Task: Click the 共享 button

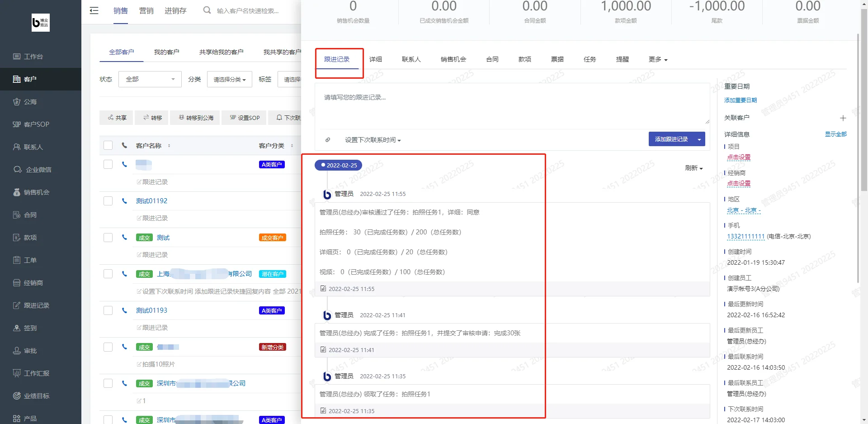Action: pos(117,118)
